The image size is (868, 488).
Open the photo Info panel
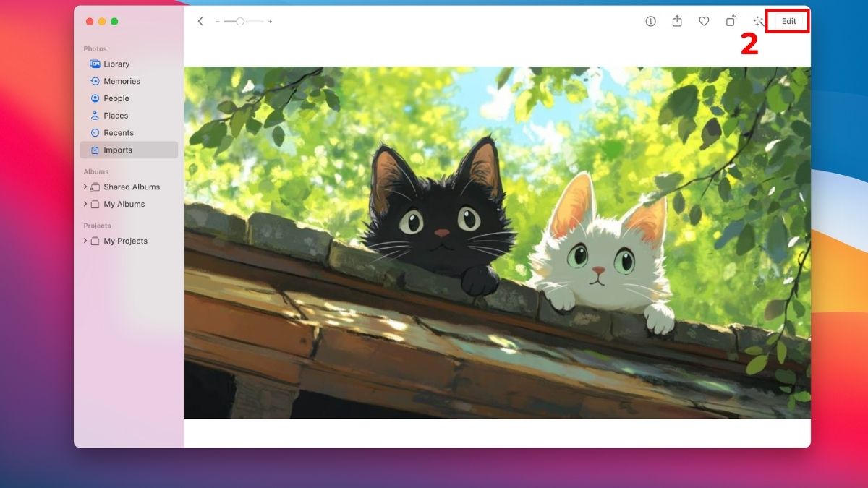tap(650, 22)
